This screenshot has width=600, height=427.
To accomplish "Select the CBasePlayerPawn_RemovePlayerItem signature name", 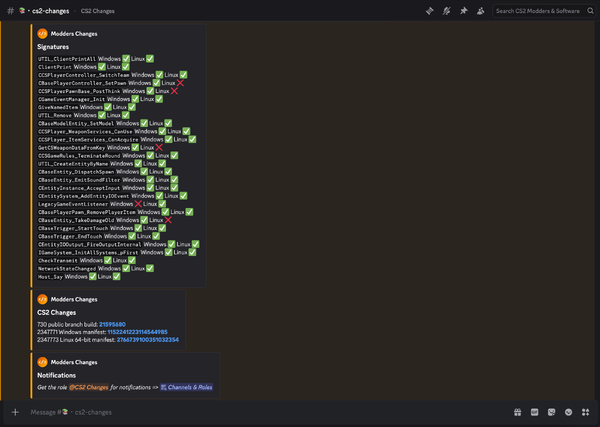I will 86,212.
